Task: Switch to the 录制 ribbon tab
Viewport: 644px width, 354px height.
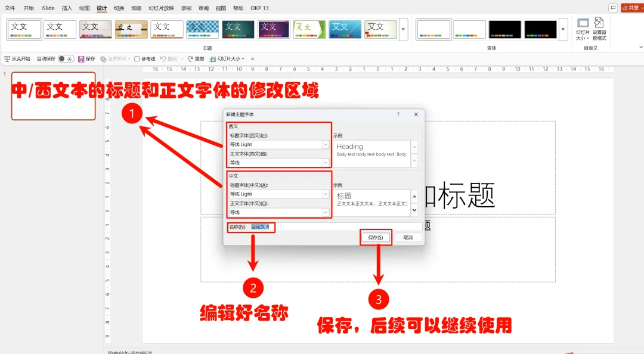Action: [187, 8]
